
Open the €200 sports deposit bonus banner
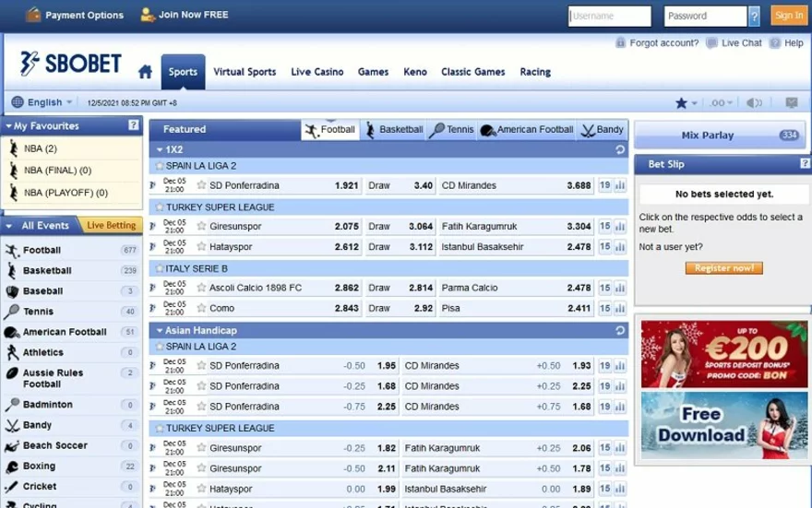coord(723,353)
